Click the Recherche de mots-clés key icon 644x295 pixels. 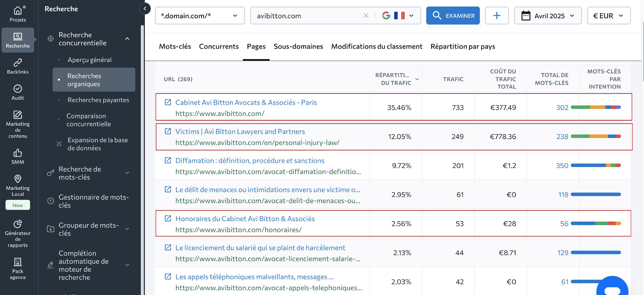click(x=50, y=173)
